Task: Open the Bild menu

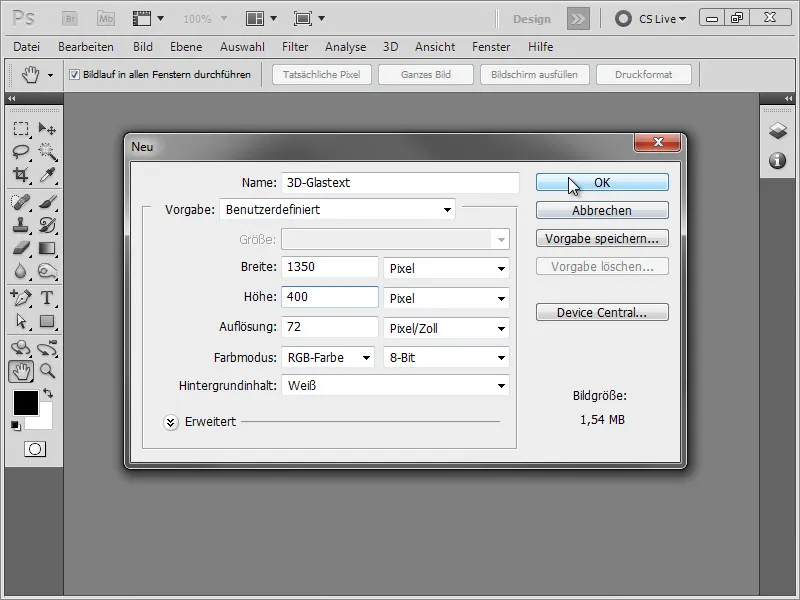Action: 143,47
